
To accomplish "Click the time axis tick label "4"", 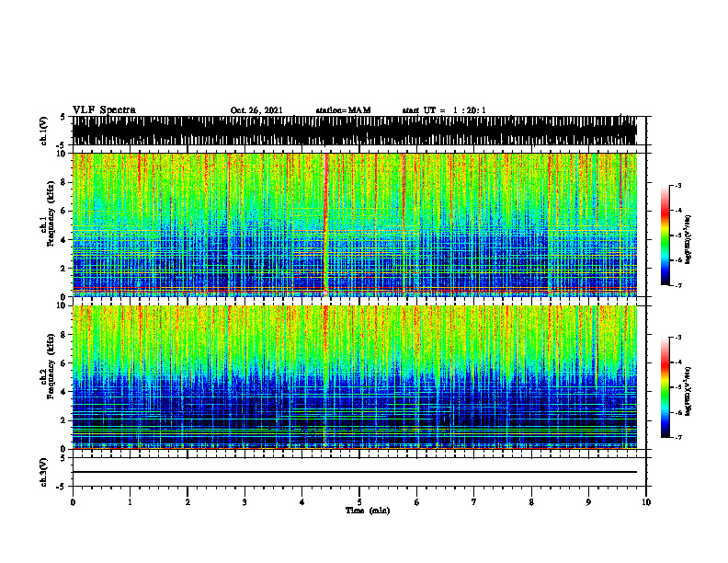I will [x=302, y=502].
